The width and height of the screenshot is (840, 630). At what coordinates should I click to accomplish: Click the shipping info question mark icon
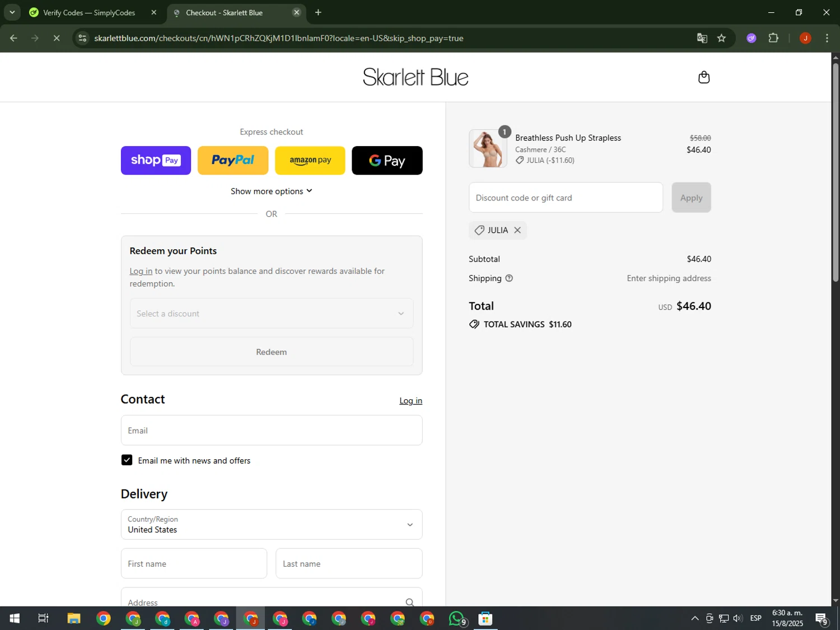click(509, 278)
